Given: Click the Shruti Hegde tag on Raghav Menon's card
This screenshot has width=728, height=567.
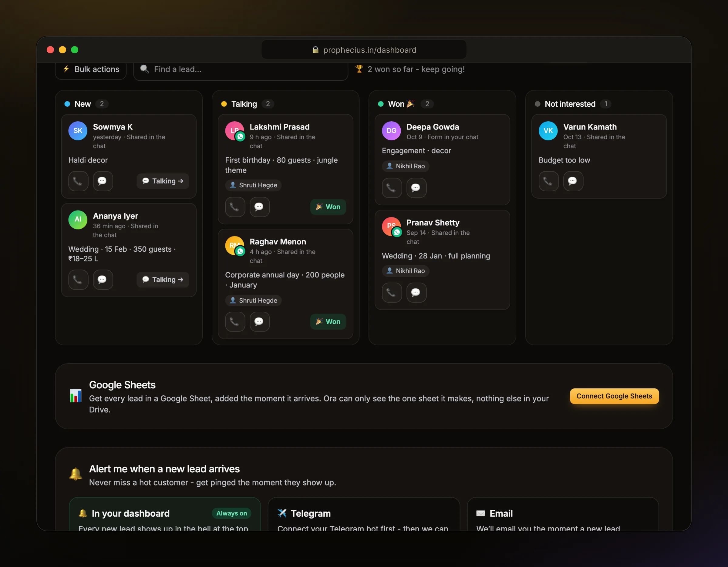Looking at the screenshot, I should click(x=253, y=300).
